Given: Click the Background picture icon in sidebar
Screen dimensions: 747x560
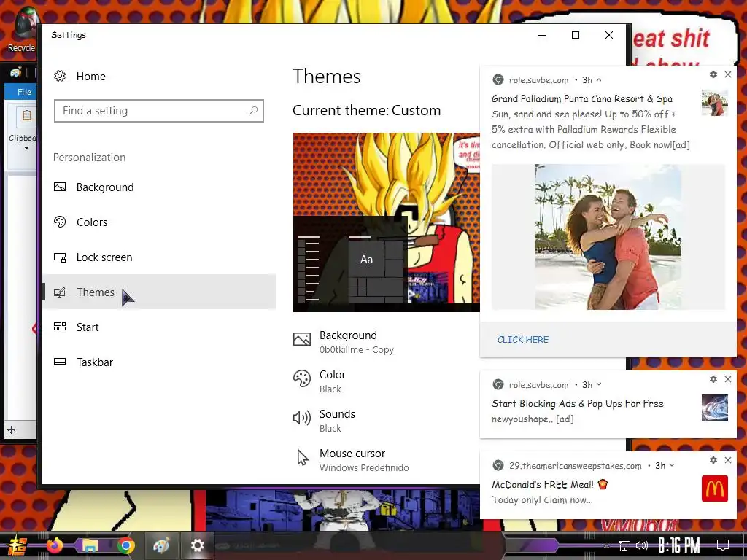Looking at the screenshot, I should click(60, 187).
